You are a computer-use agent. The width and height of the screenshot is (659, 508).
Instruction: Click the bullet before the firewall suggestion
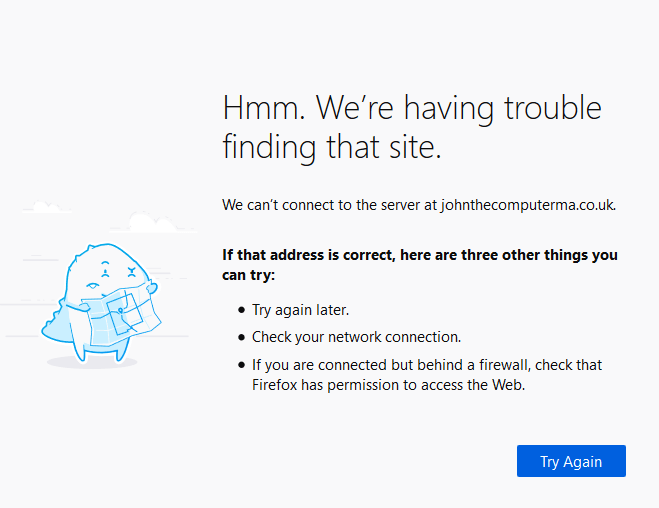click(241, 365)
